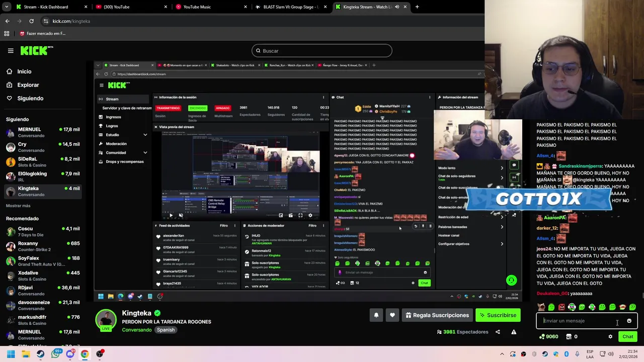This screenshot has height=362, width=644.
Task: Toggle the bell notifications for Kingteka
Action: 376,315
